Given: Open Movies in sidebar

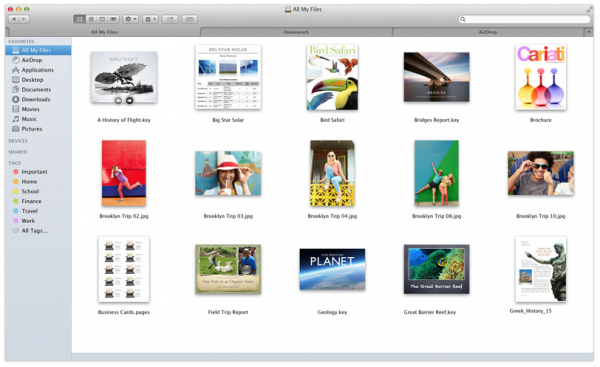Looking at the screenshot, I should click(x=38, y=109).
